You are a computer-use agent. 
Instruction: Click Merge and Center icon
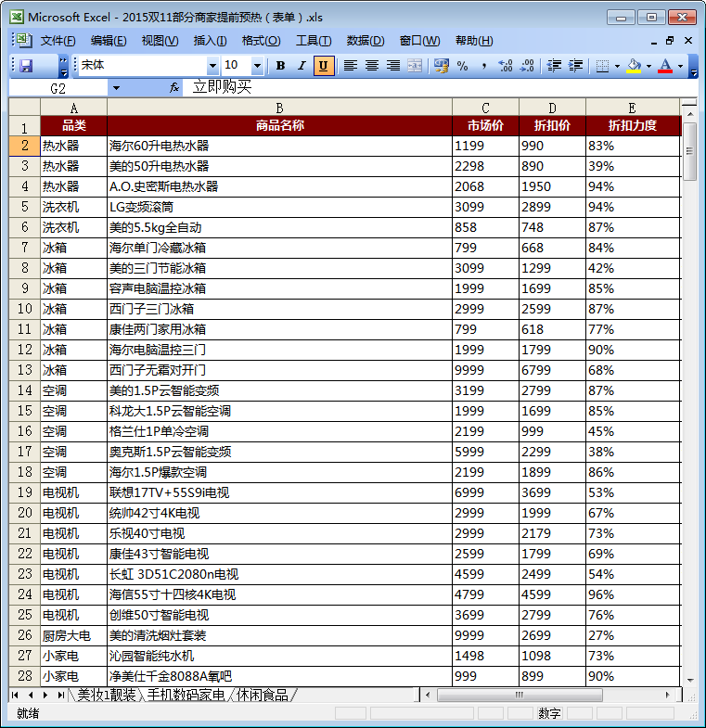[415, 66]
